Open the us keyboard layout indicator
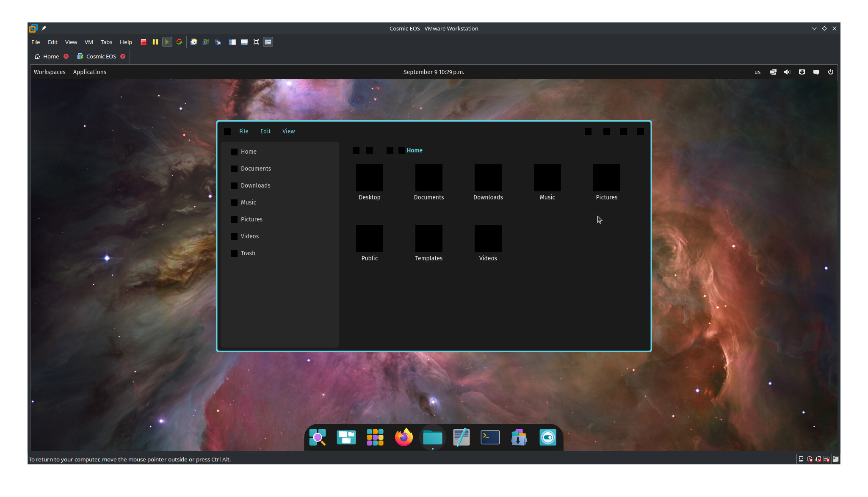This screenshot has height=497, width=868. point(757,72)
